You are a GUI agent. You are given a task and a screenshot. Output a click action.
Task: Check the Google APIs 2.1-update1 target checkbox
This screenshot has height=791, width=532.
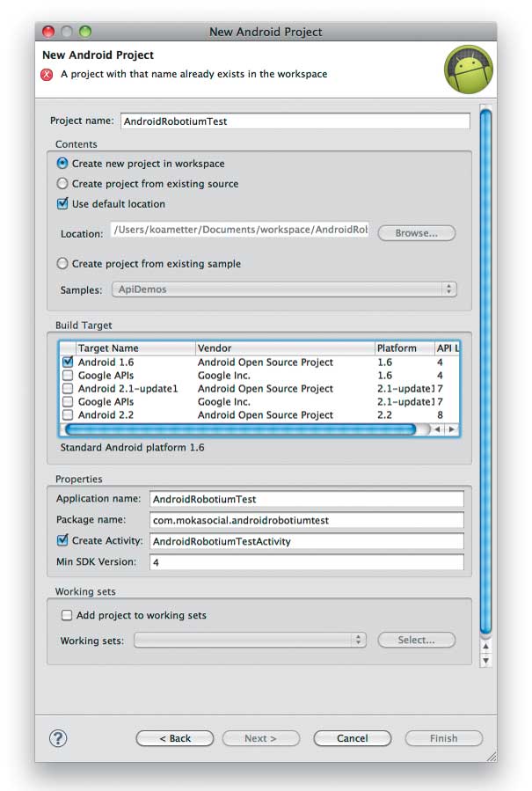pos(68,401)
